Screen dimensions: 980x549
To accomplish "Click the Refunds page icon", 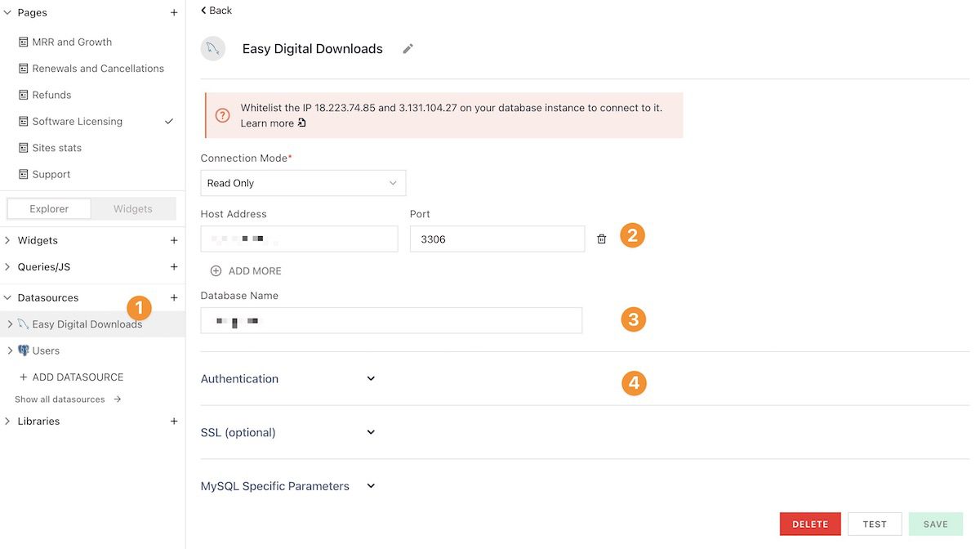I will tap(24, 95).
